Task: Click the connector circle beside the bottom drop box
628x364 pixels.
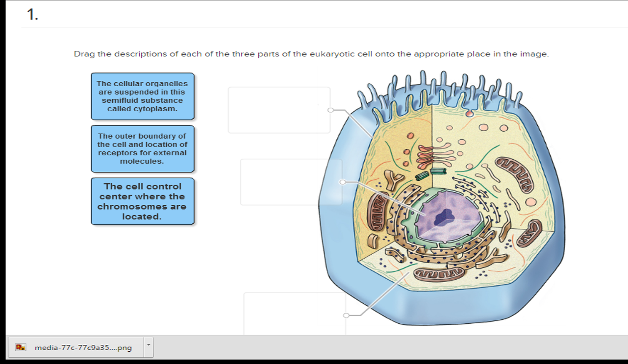Action: (346, 315)
